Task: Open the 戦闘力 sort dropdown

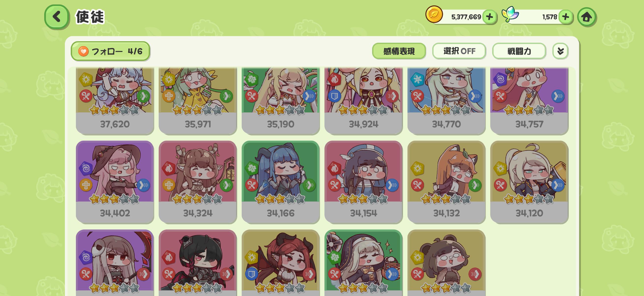Action: (x=519, y=51)
